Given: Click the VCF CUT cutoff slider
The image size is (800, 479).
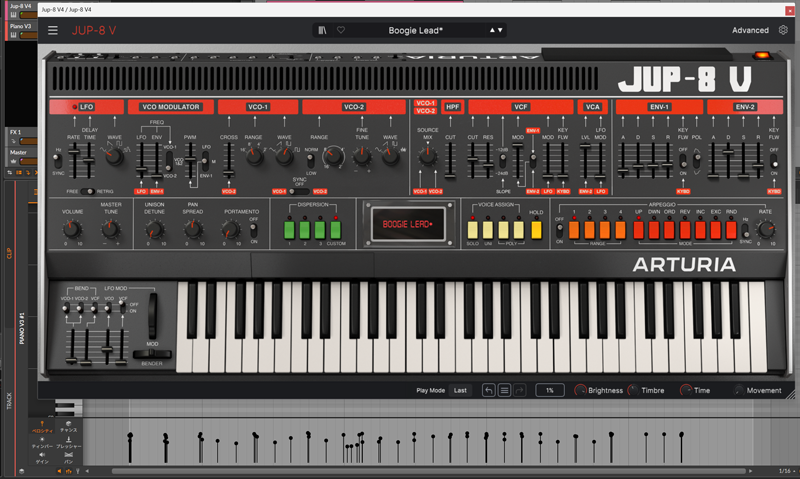Looking at the screenshot, I should [x=472, y=160].
